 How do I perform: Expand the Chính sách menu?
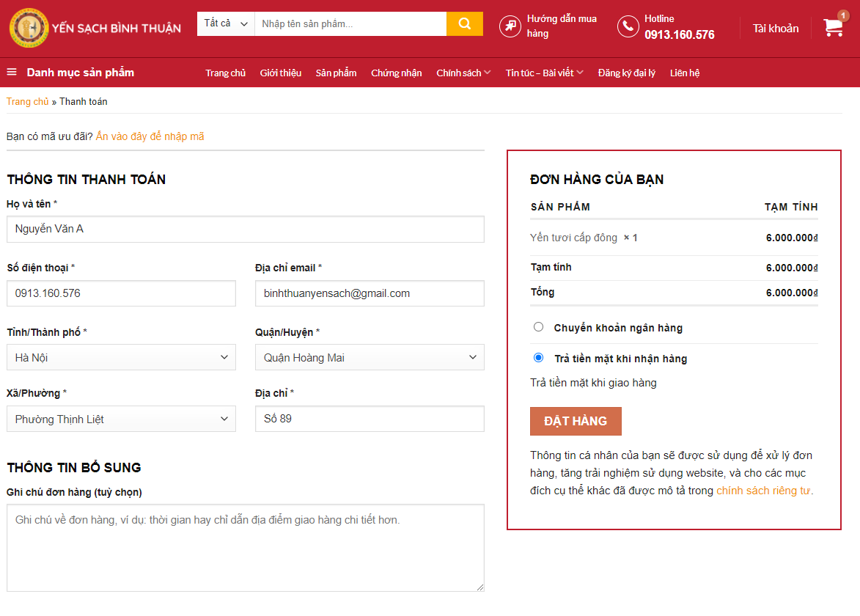[463, 73]
